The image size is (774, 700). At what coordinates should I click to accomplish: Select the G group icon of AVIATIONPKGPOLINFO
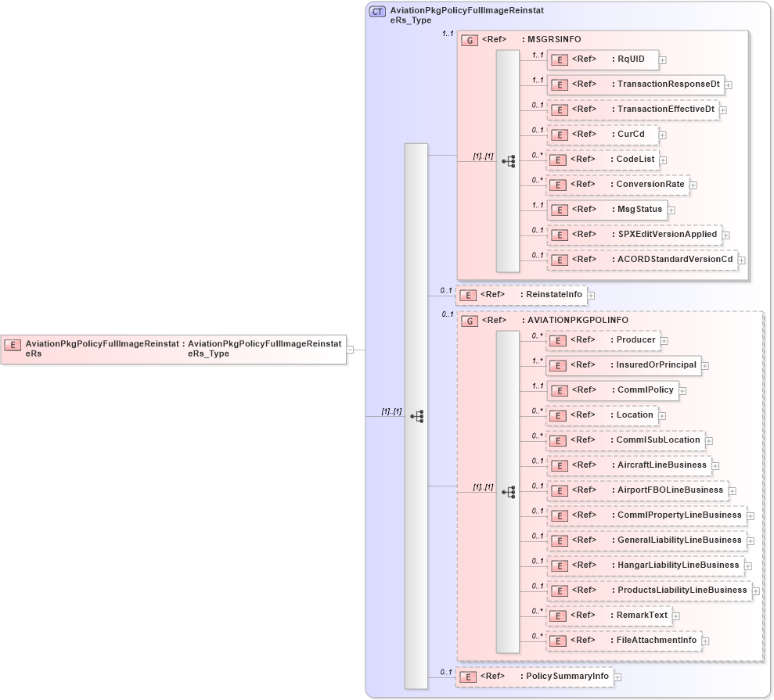pos(469,321)
